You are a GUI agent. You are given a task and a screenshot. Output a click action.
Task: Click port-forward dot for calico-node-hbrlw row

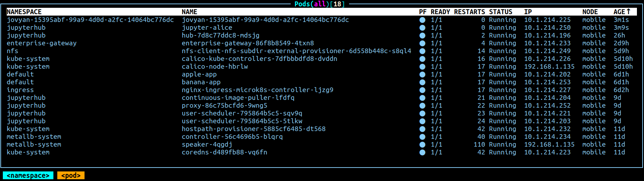click(x=422, y=67)
